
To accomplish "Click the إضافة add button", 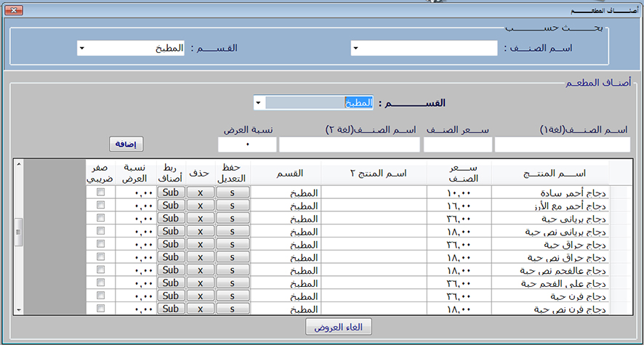I will coord(126,144).
